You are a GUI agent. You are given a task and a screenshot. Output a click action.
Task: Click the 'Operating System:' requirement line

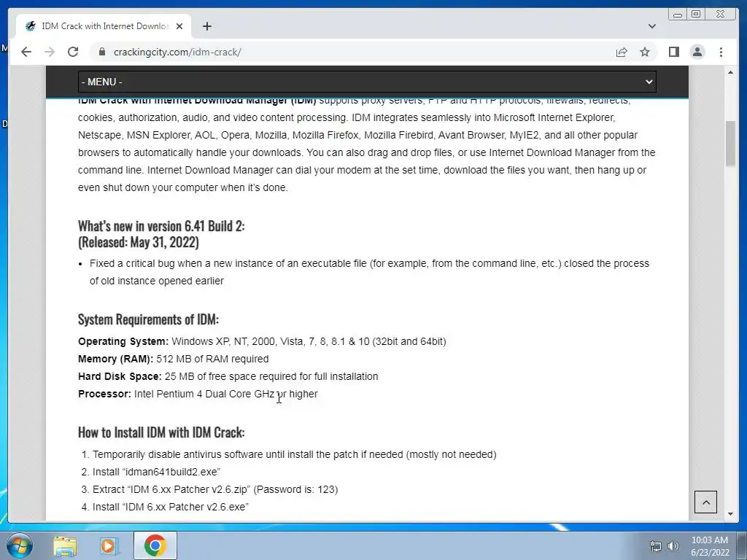click(262, 341)
